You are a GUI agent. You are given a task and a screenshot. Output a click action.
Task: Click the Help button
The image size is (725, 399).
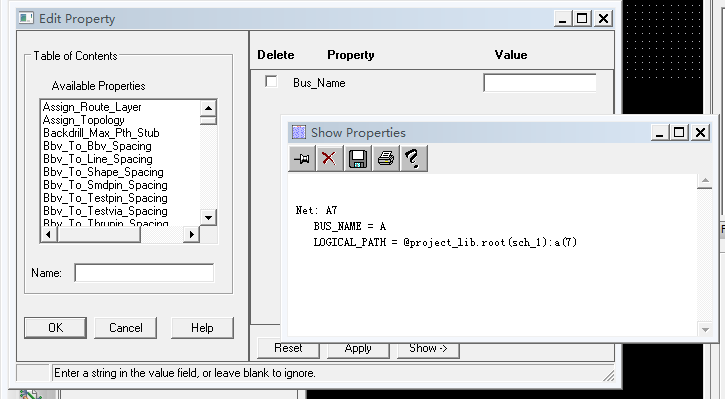pyautogui.click(x=202, y=328)
